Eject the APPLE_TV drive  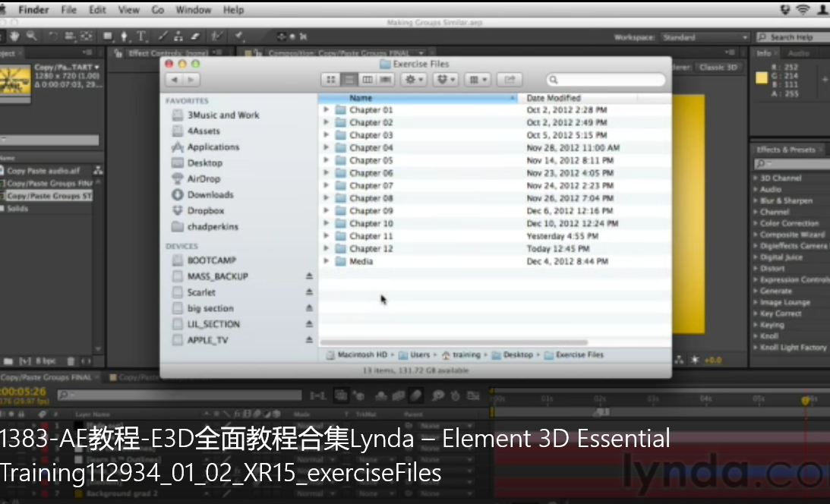(309, 339)
